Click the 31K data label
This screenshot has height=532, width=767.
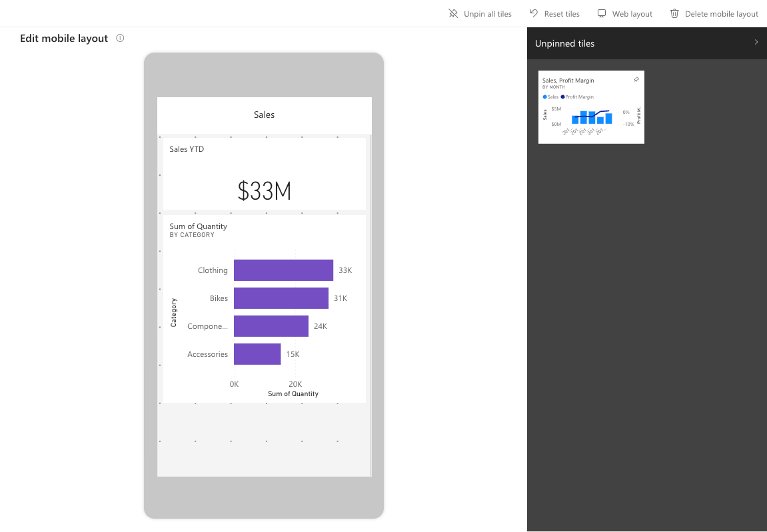pos(341,298)
